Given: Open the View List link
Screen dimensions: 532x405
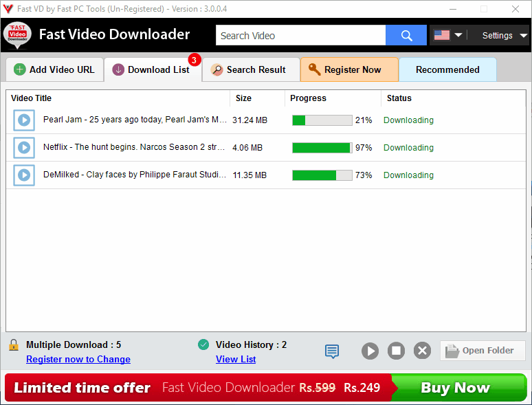Looking at the screenshot, I should tap(236, 359).
